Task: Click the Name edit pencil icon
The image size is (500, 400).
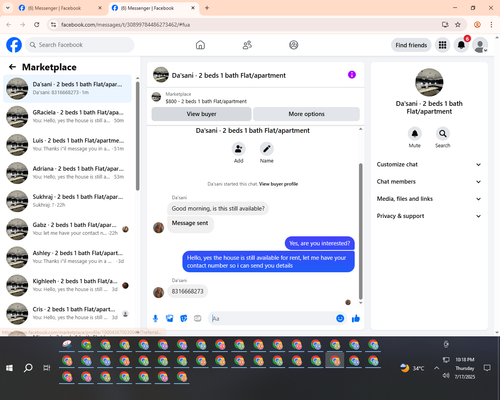Action: click(x=267, y=149)
